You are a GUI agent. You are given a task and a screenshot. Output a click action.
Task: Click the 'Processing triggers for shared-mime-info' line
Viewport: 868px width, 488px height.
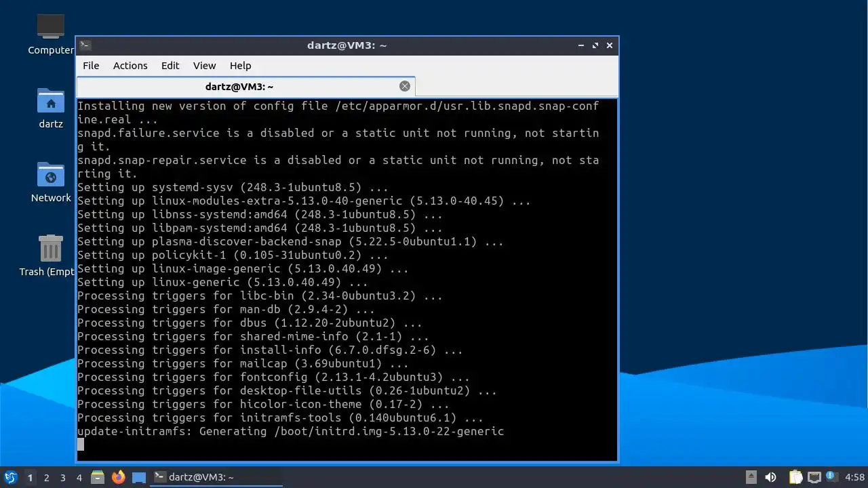(253, 336)
